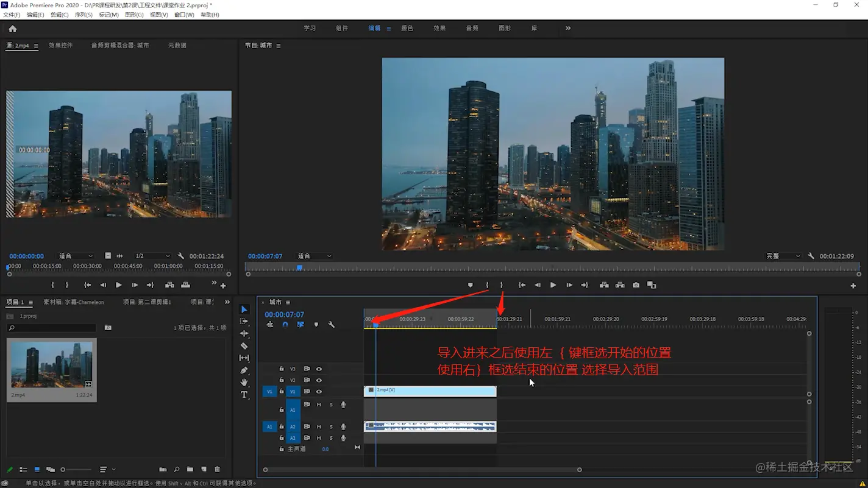Mute the A2 audio track
Image resolution: width=868 pixels, height=488 pixels.
tap(318, 427)
